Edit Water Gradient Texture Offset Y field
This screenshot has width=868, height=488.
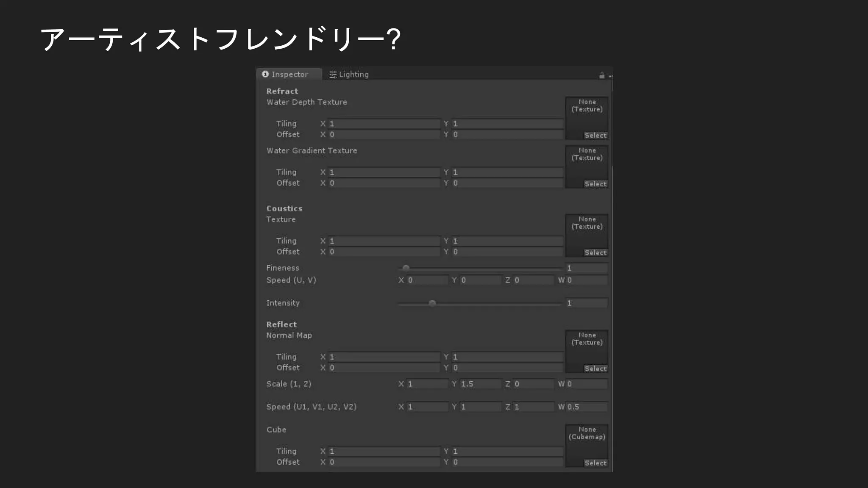click(x=507, y=183)
